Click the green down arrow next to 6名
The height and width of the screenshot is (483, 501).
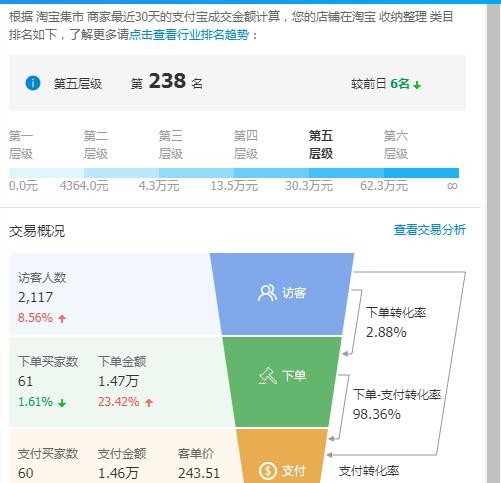tap(417, 85)
